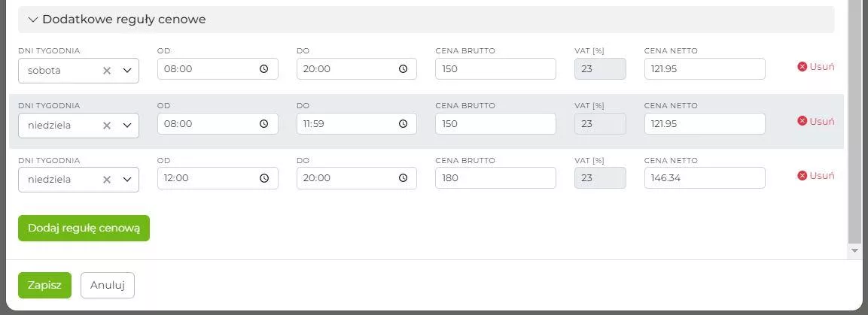Remove the niedziela 180 price rule
Screen dimensions: 868x315
(816, 175)
